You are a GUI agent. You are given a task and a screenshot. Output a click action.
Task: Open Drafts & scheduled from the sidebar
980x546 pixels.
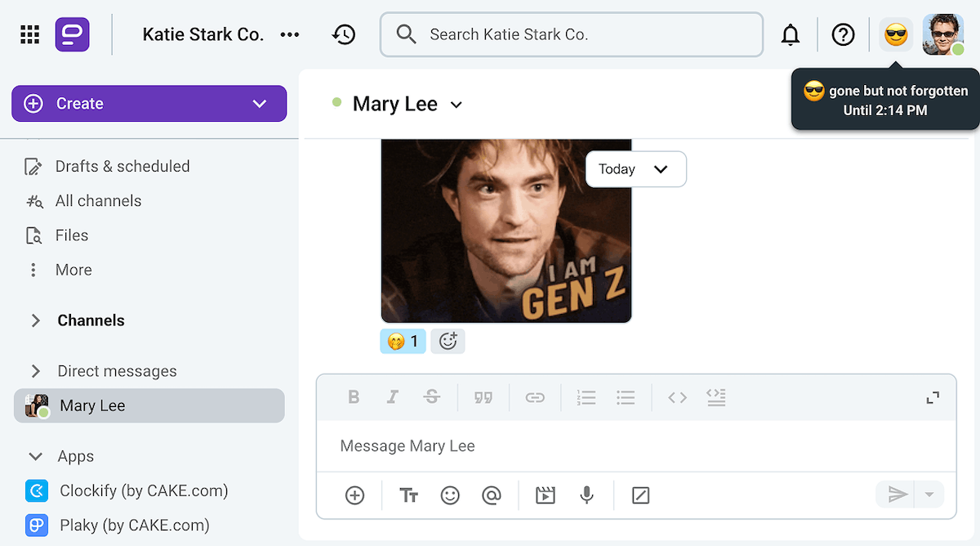click(x=121, y=166)
